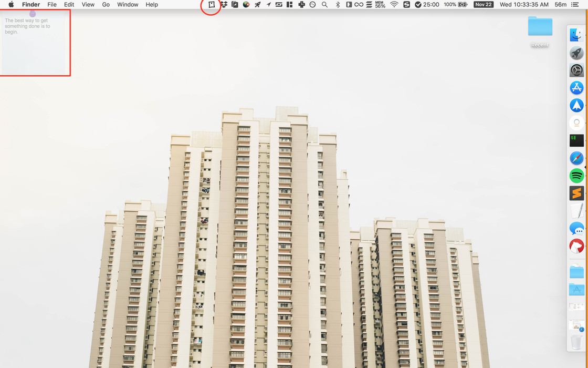Open the Go menu
This screenshot has width=588, height=368.
click(x=106, y=5)
